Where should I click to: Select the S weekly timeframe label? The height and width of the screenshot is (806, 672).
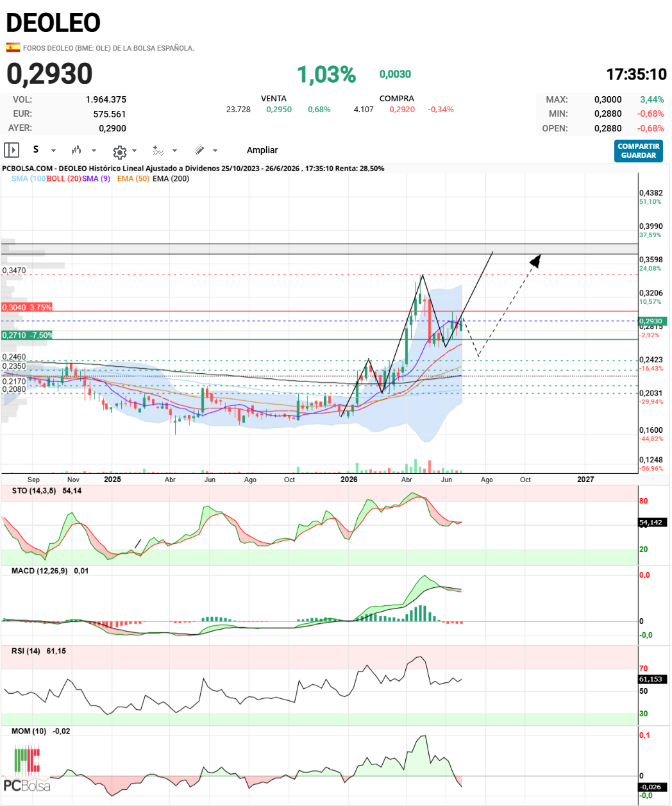coord(36,149)
